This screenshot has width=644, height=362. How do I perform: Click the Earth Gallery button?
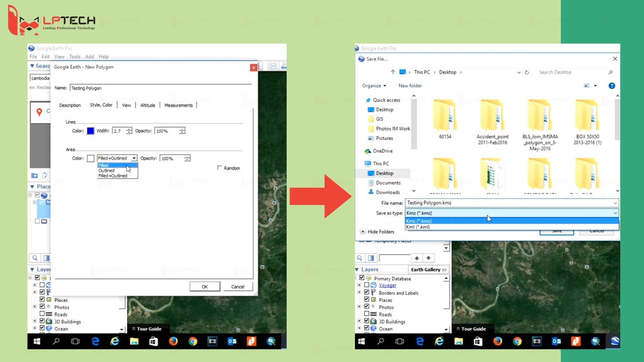pos(428,269)
